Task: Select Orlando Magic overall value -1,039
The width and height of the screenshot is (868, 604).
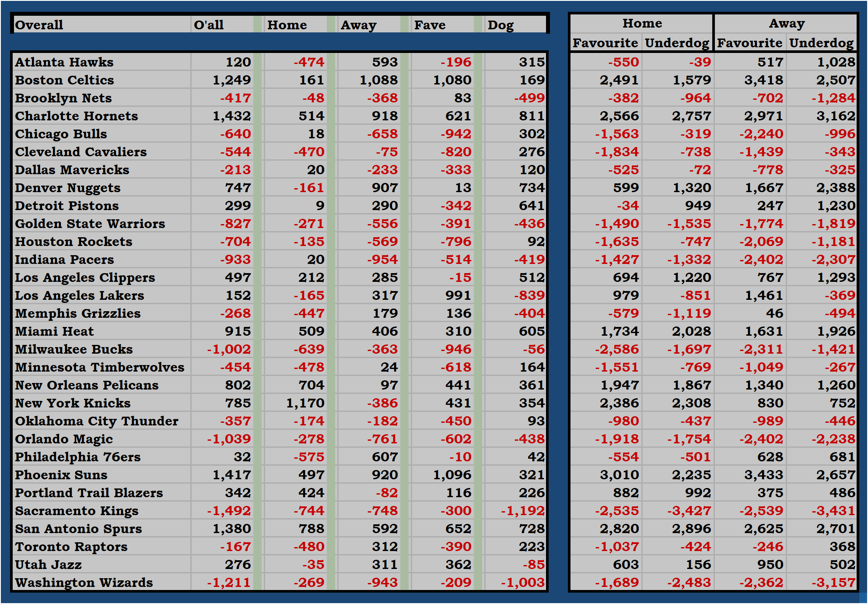Action: pyautogui.click(x=229, y=439)
